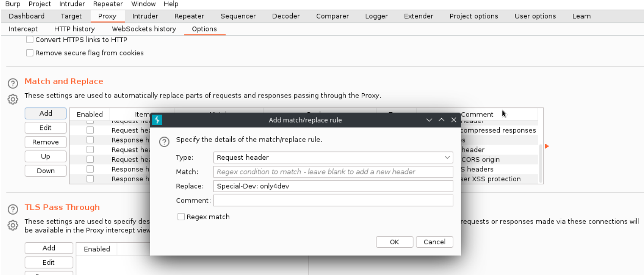Open the HTTP history sub-tab
Image resolution: width=644 pixels, height=275 pixels.
point(74,29)
